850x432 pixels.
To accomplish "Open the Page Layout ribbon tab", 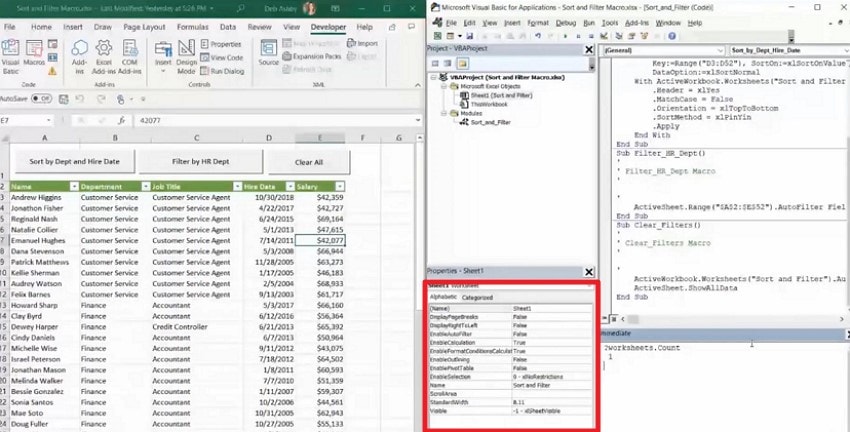I will pyautogui.click(x=144, y=27).
